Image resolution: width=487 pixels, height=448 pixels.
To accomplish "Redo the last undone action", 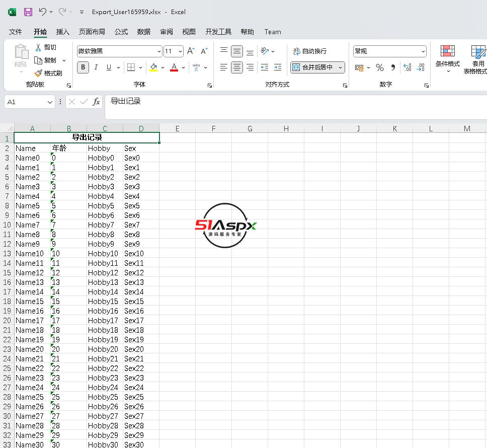I will coord(62,12).
